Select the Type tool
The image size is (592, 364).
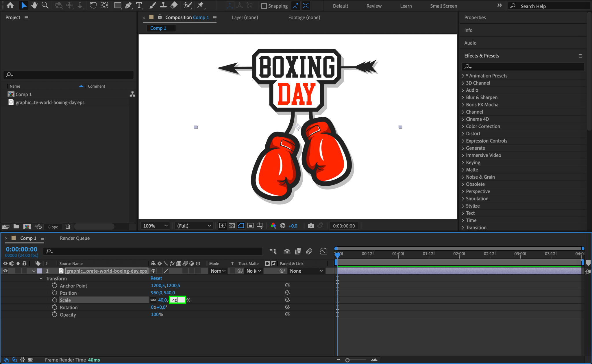point(139,5)
